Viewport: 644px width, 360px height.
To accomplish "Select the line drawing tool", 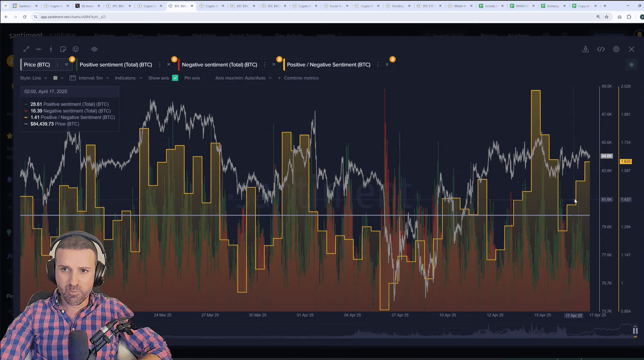I will pos(26,49).
